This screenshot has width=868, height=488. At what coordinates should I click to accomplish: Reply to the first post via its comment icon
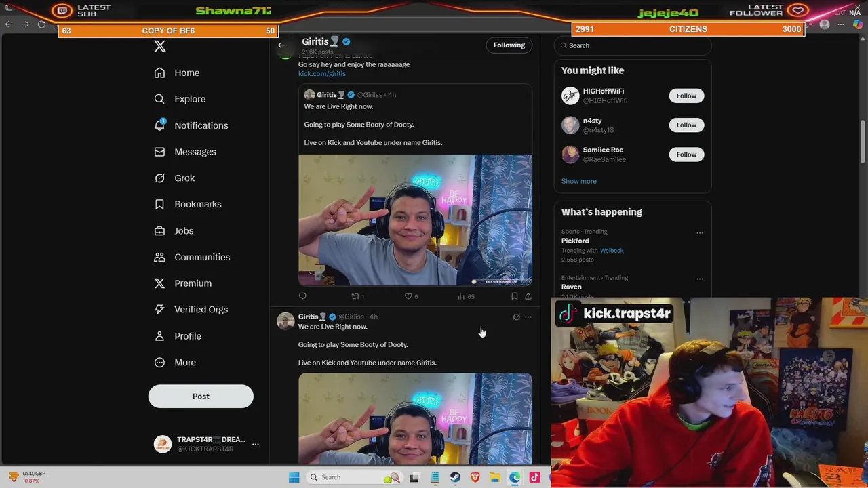[302, 296]
